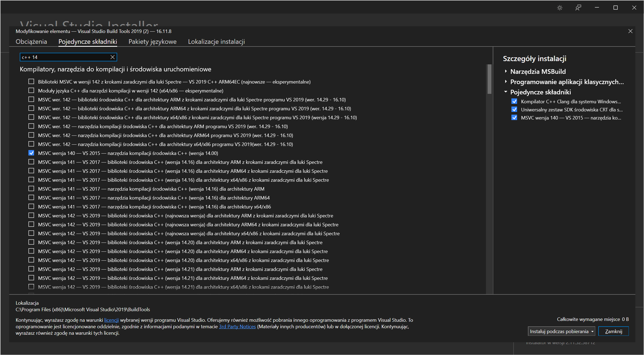Tick MSVC wersja 141 biblioteki (14.16) x64/x86 Spectre

pos(31,180)
